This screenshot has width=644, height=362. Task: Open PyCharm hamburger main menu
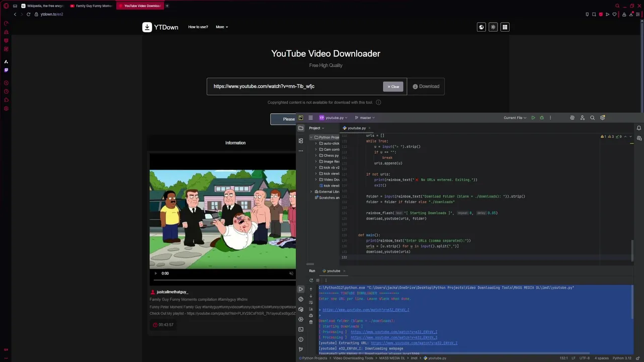[x=310, y=118]
